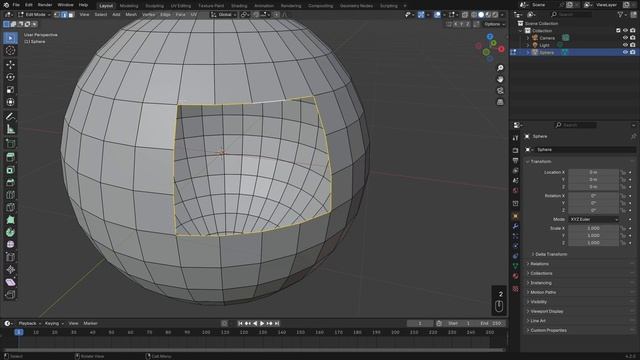The image size is (640, 360).
Task: Expand the Light item in outliner
Action: pos(528,45)
